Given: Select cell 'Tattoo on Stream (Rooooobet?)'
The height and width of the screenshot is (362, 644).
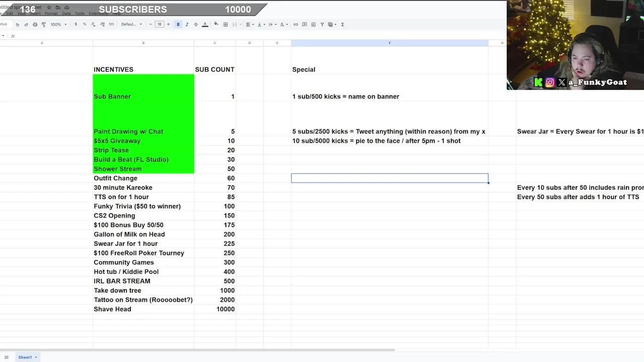Looking at the screenshot, I should click(x=143, y=300).
